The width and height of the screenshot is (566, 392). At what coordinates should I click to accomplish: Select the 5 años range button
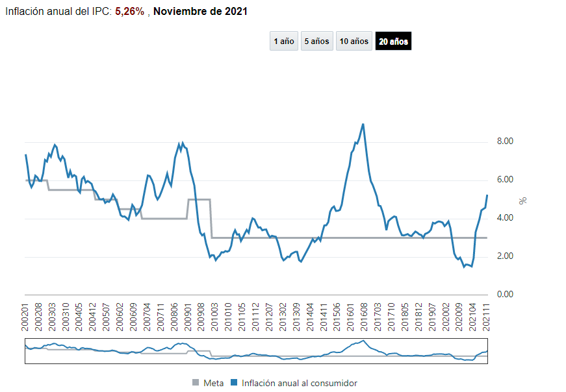pyautogui.click(x=316, y=41)
